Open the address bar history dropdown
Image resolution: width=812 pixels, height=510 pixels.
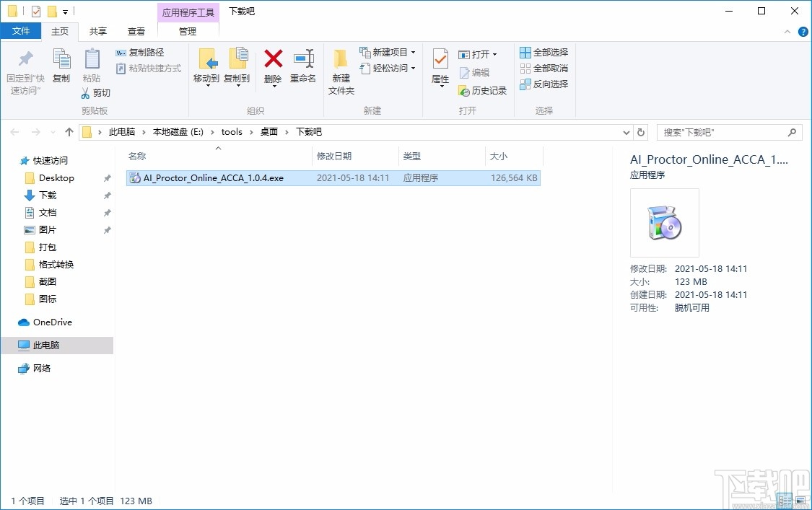[626, 132]
